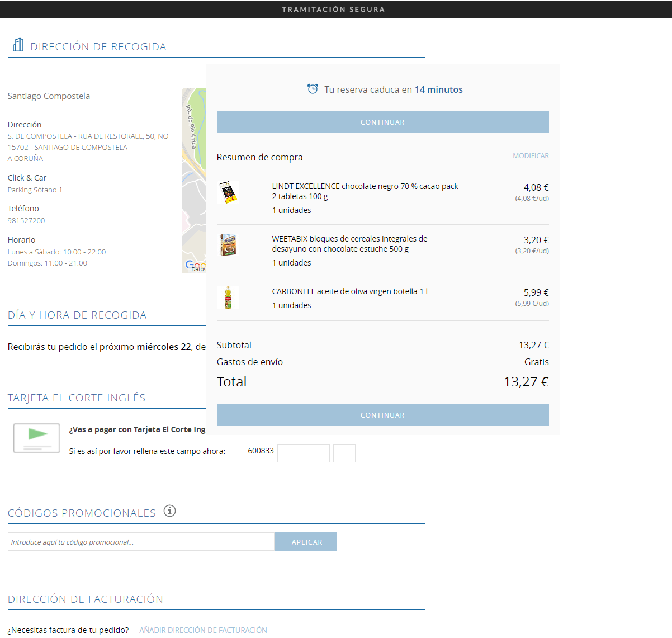Image resolution: width=672 pixels, height=638 pixels.
Task: Click the card number field after 600833
Action: 303,453
